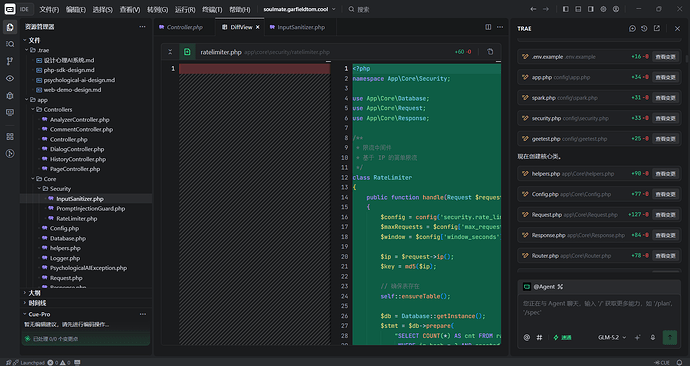Open the Source Control view in activity bar
This screenshot has height=366, width=690.
click(x=10, y=61)
